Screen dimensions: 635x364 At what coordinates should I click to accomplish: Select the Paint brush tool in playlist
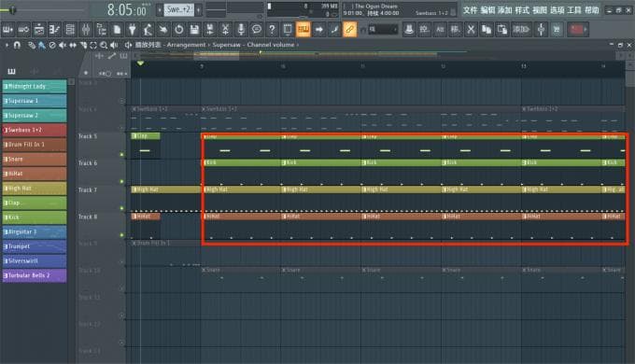[42, 45]
